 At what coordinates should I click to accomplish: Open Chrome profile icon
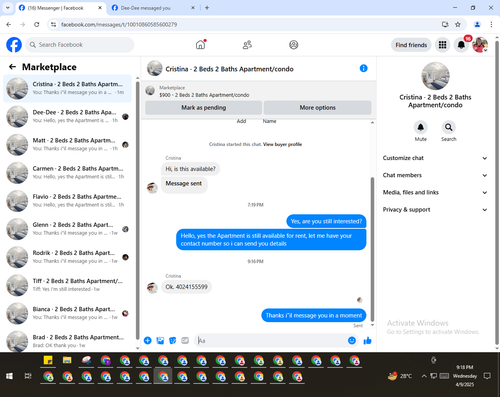[477, 24]
